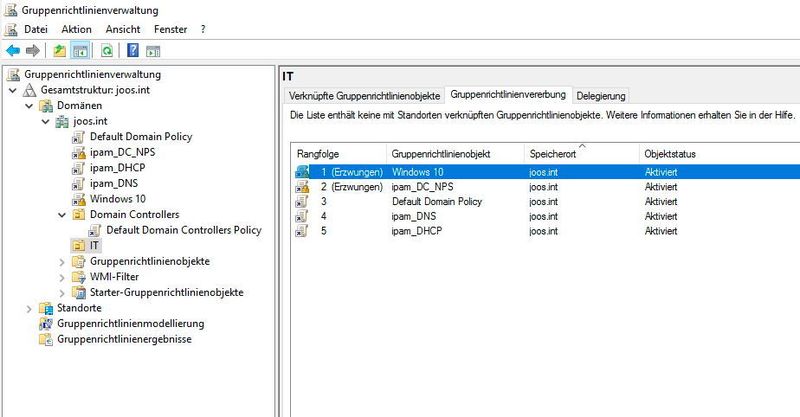Viewport: 800px width, 417px height.
Task: Switch to Verknüpfte Gruppenrichtlinienobjekte tab
Action: (x=364, y=96)
